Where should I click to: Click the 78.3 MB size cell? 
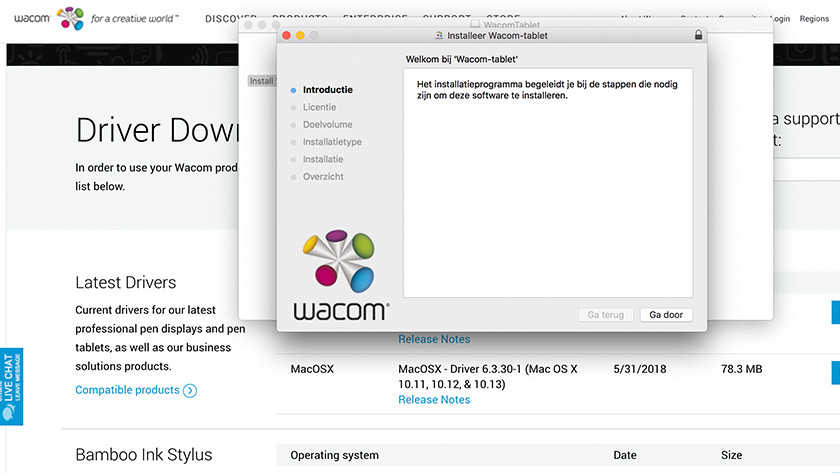point(741,369)
